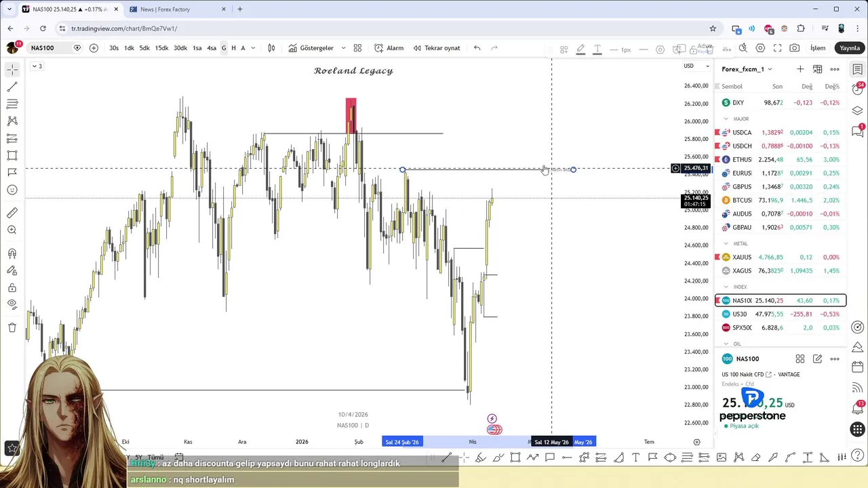Switch to the News | Forex Factory tab
868x488 pixels.
point(178,9)
